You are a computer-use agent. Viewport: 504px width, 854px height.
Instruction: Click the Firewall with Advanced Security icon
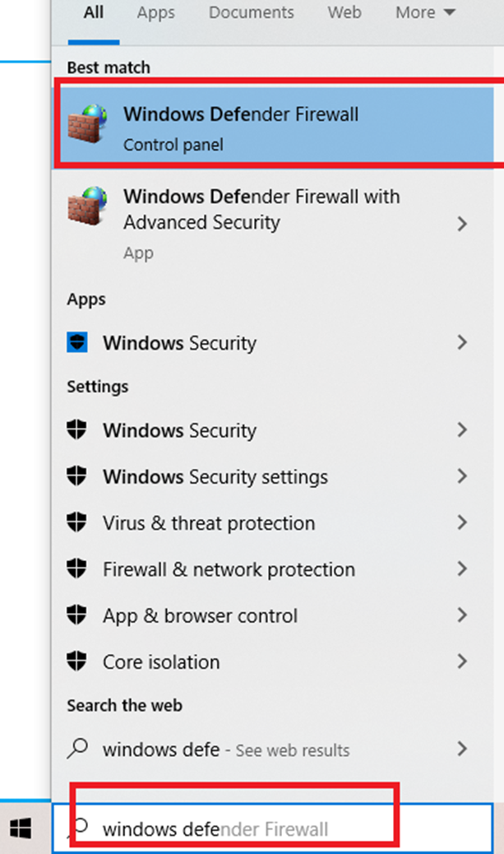tap(87, 207)
